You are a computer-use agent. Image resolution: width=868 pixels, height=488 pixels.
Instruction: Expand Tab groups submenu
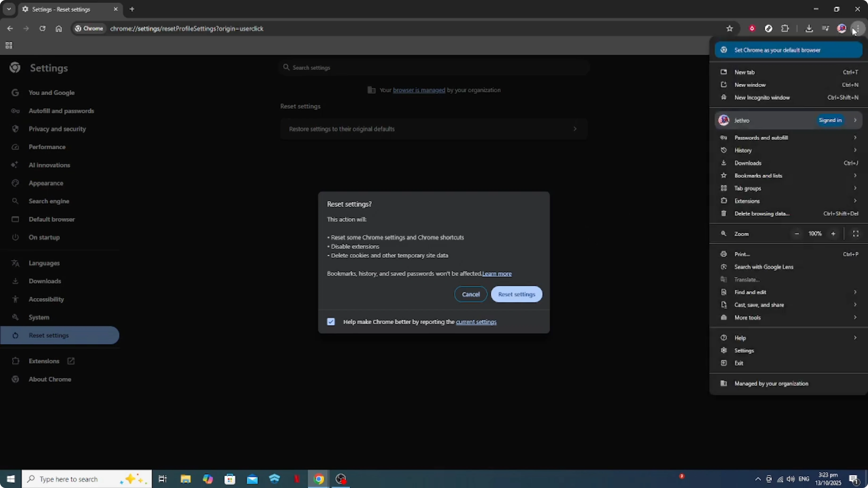coord(789,188)
